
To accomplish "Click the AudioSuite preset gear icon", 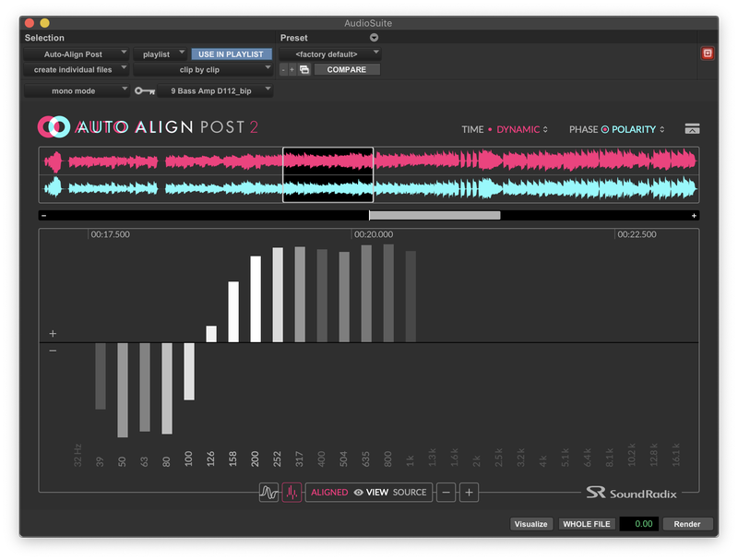I will click(x=375, y=37).
